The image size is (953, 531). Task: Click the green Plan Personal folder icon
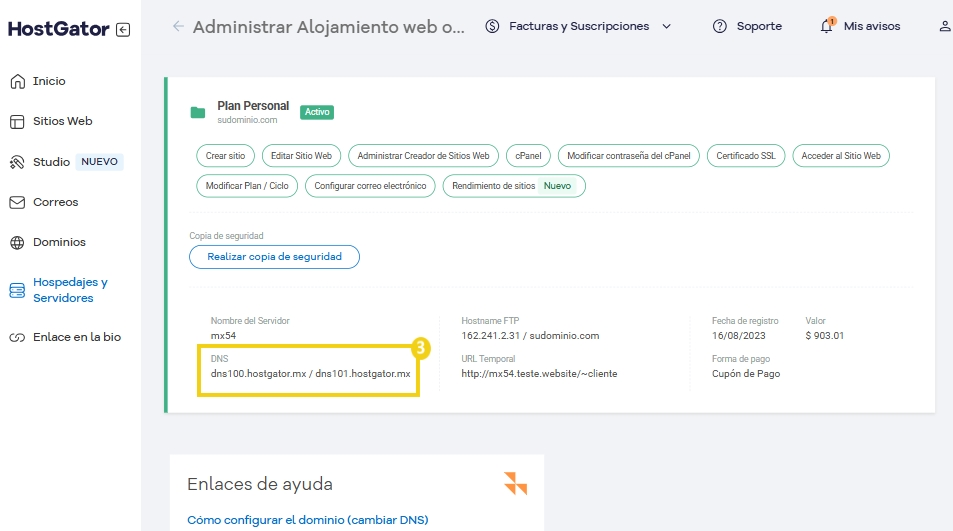pyautogui.click(x=198, y=112)
